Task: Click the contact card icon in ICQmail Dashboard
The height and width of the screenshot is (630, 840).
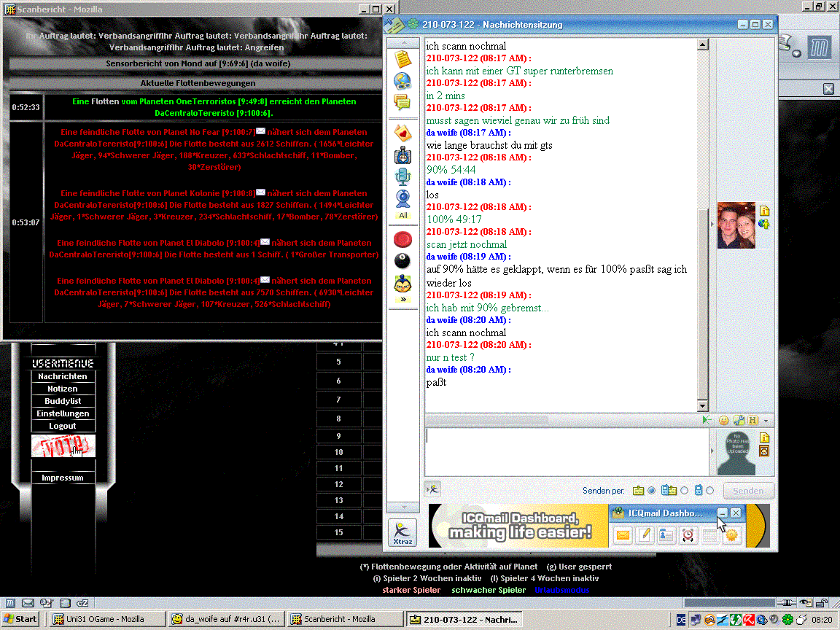Action: coord(666,534)
